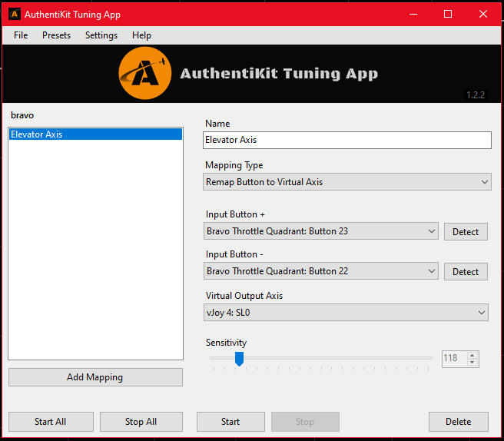Screen dimensions: 504x441
Task: Click the bravo preset label
Action: [22, 115]
